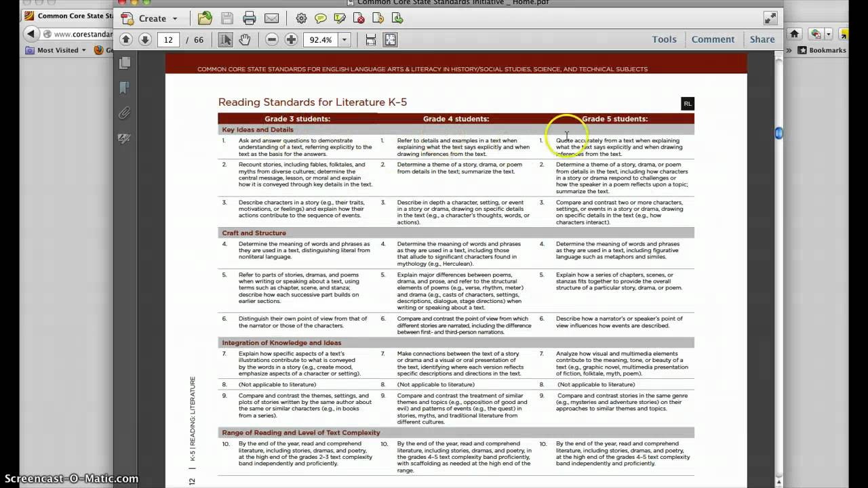This screenshot has height=488, width=868.
Task: Go to previous page with up arrow
Action: point(125,39)
